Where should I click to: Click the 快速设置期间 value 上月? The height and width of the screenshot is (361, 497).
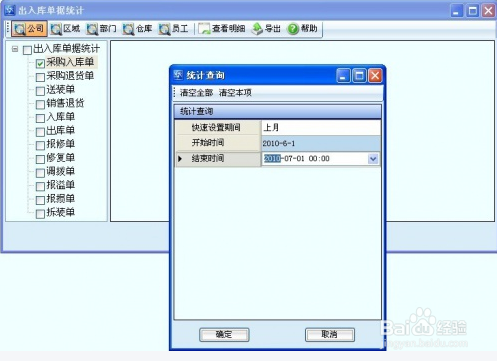(x=321, y=127)
